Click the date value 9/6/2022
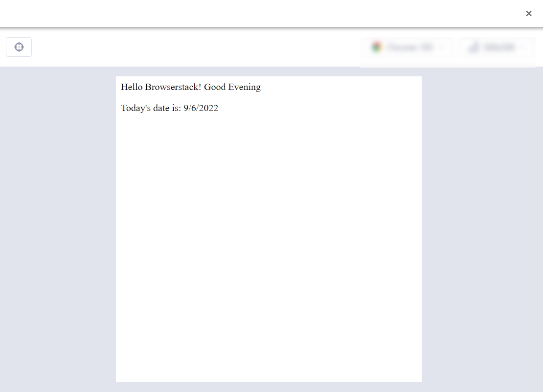 [x=201, y=108]
